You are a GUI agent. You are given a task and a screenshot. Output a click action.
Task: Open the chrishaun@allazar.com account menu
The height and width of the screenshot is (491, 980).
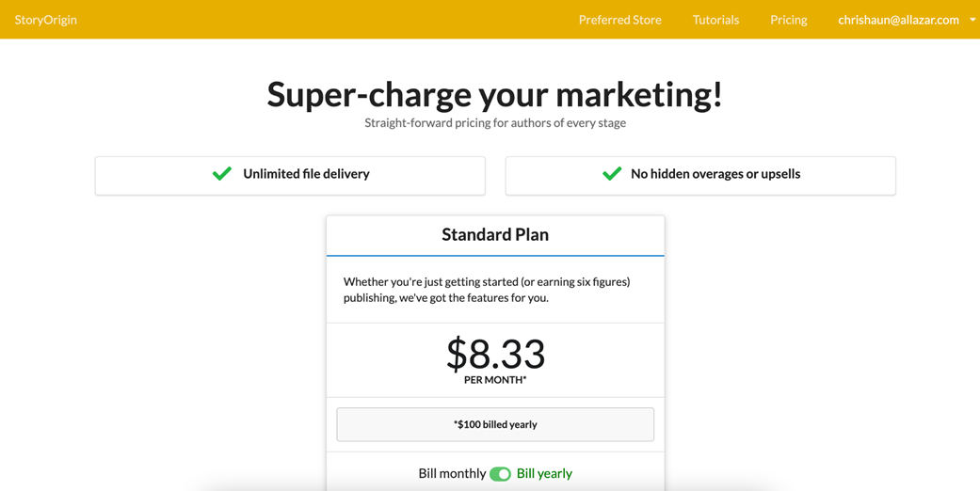tap(898, 20)
